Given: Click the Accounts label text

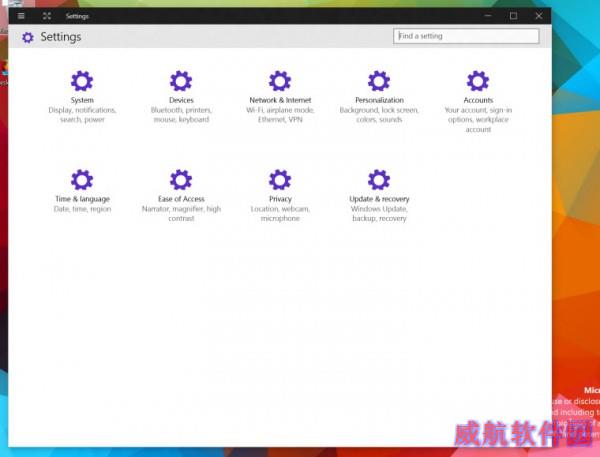Looking at the screenshot, I should click(478, 100).
